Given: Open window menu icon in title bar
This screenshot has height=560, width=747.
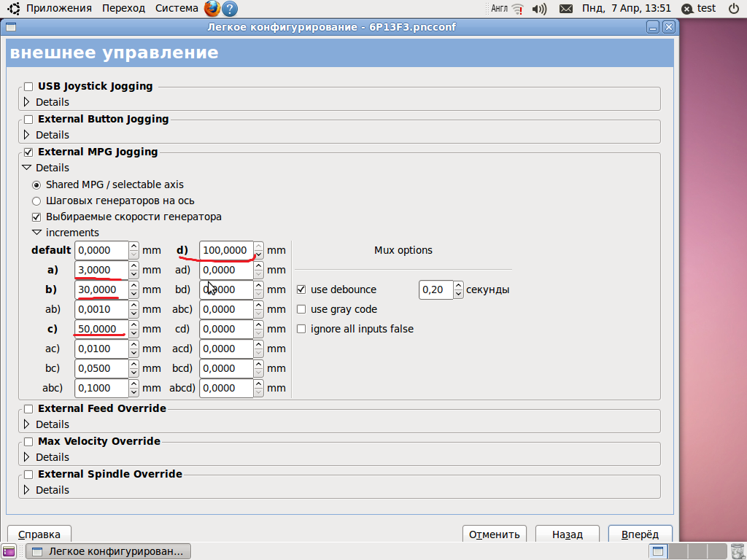Looking at the screenshot, I should tap(12, 27).
